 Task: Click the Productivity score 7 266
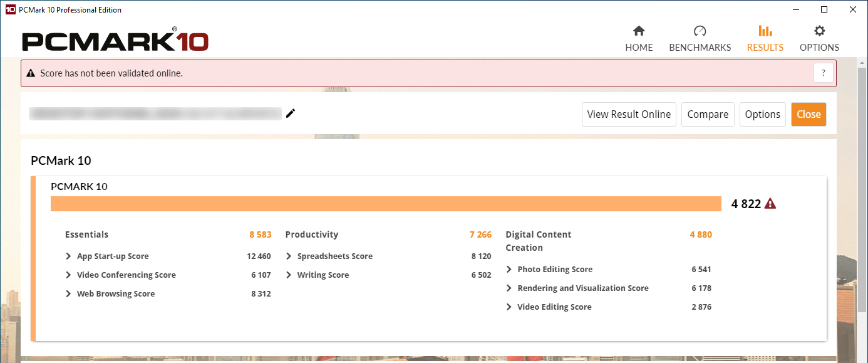coord(480,234)
